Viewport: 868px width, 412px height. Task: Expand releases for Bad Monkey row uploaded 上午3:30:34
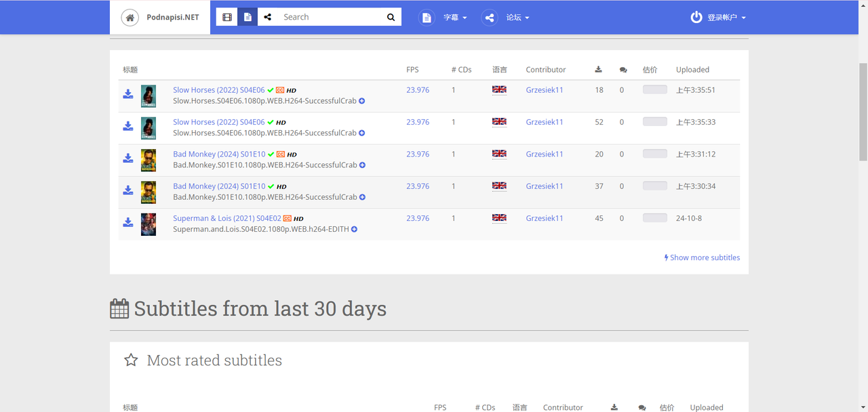pyautogui.click(x=362, y=197)
